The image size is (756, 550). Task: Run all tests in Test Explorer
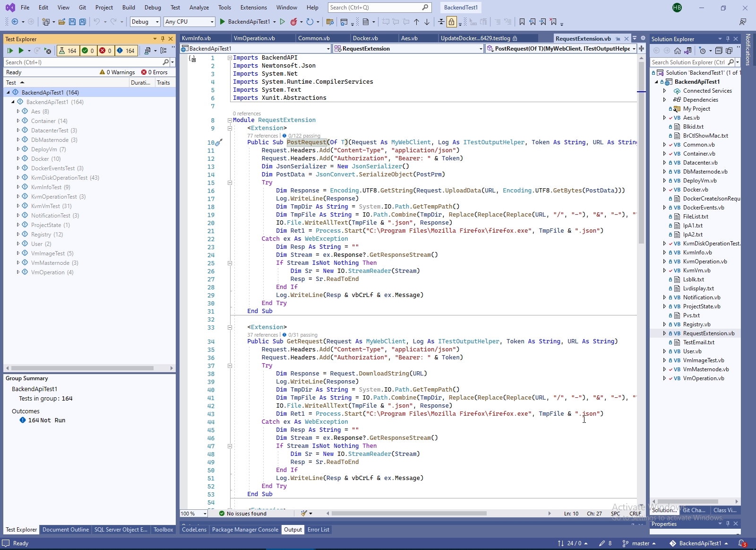click(10, 51)
